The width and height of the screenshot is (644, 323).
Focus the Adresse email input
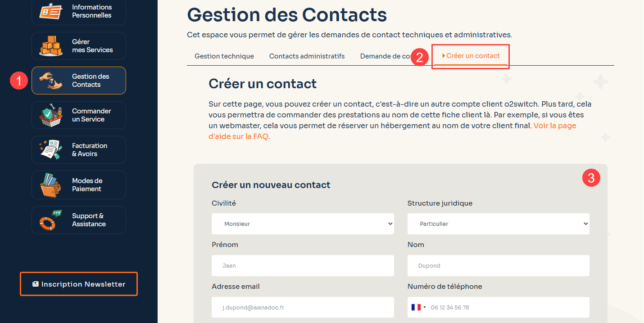[302, 307]
